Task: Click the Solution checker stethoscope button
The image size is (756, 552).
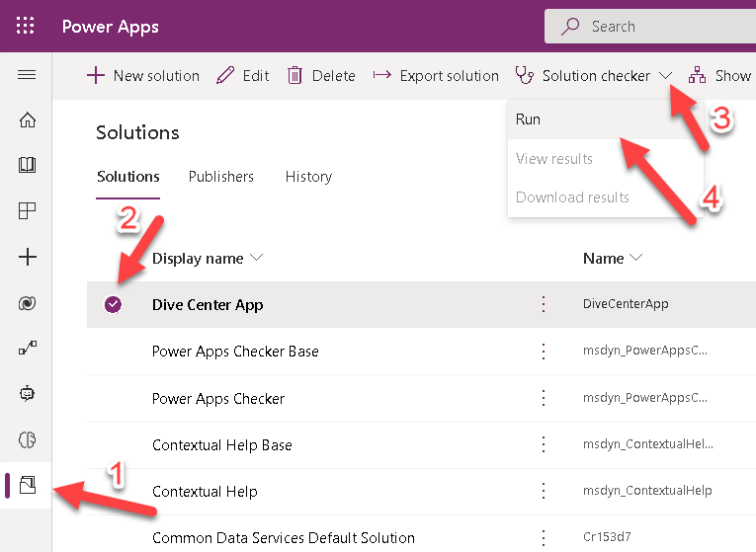Action: click(x=582, y=76)
